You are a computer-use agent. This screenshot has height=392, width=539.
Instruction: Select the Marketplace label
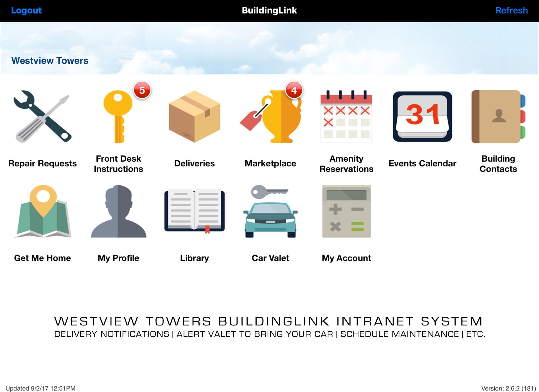(270, 163)
